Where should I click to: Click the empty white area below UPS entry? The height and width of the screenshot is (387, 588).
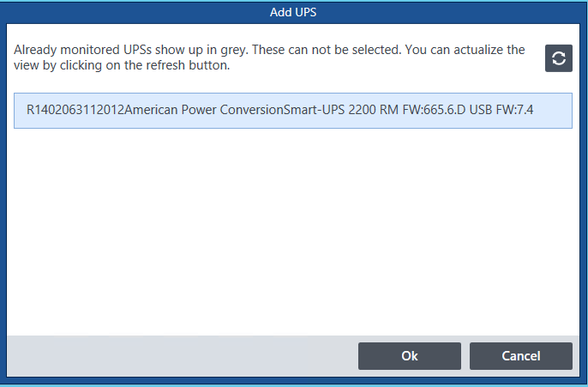(293, 231)
